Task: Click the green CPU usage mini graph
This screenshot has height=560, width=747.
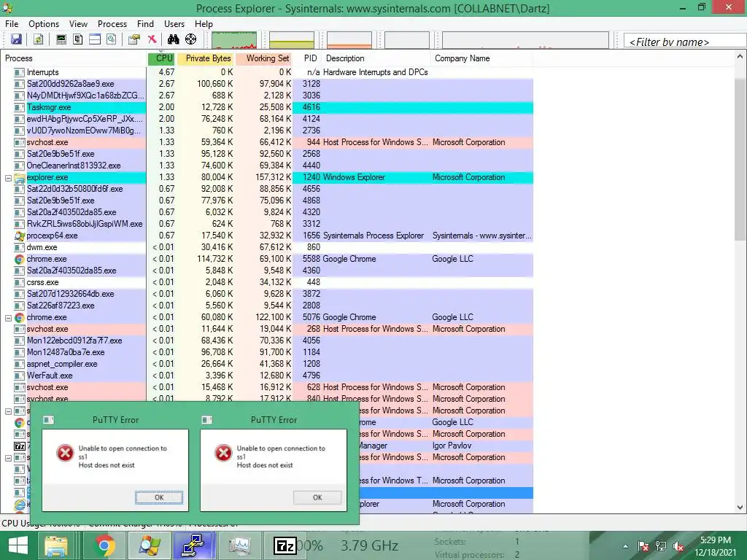Action: coord(234,41)
